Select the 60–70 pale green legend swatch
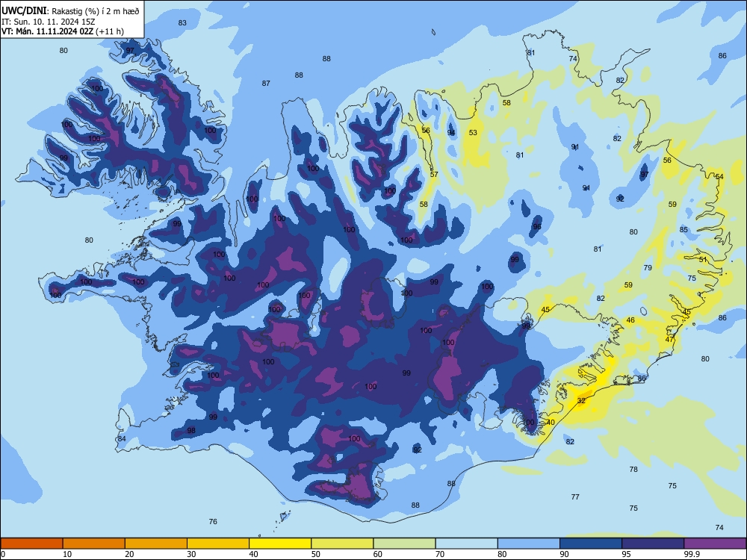 pyautogui.click(x=404, y=544)
